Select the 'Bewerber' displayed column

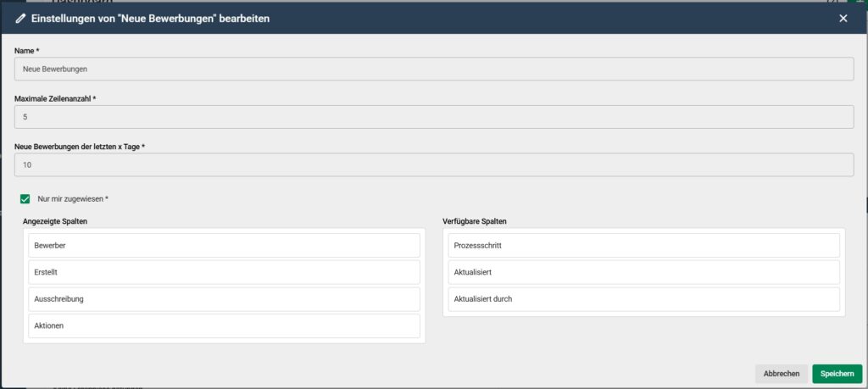tap(224, 245)
